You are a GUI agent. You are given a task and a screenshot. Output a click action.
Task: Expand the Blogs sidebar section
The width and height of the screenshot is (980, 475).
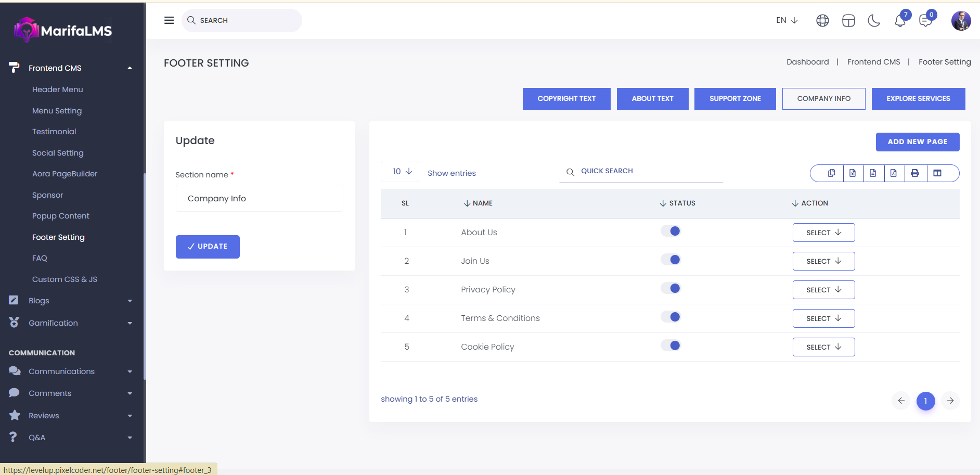click(70, 301)
